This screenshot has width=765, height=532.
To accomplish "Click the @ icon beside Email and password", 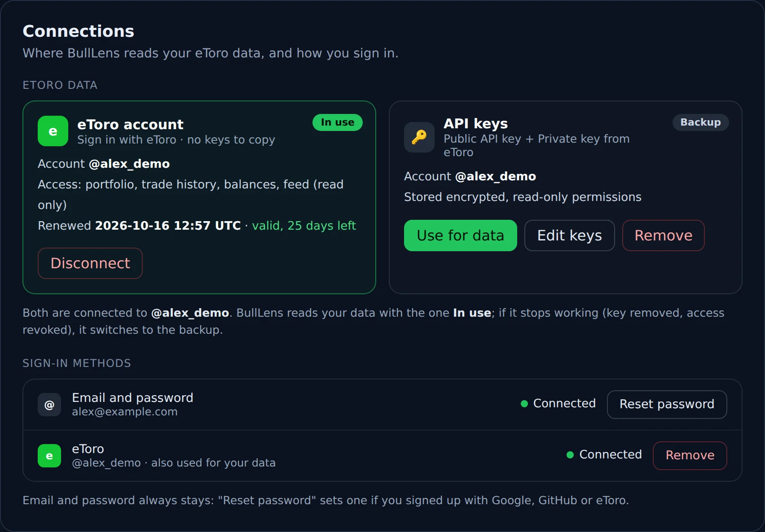I will pos(49,405).
